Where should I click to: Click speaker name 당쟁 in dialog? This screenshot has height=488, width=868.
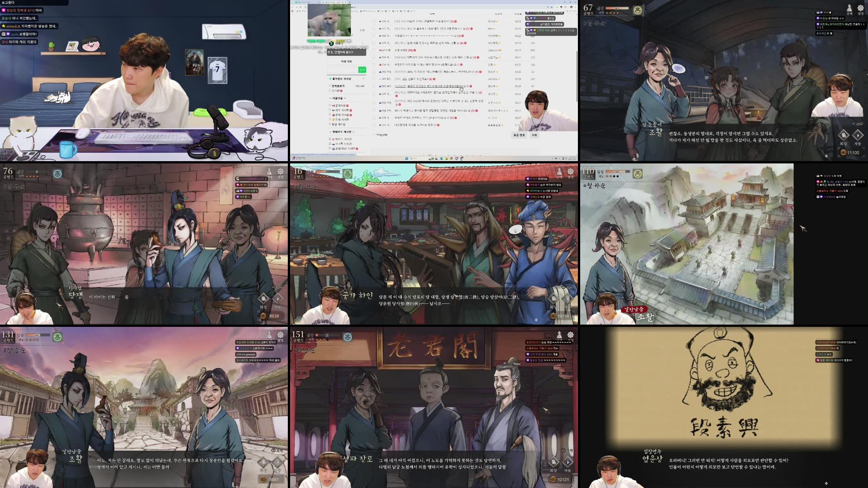(75, 295)
